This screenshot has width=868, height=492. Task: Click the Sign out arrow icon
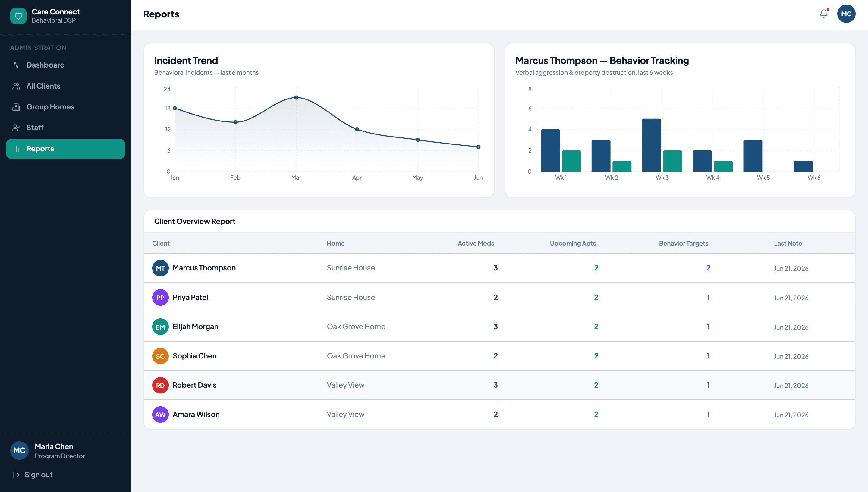coord(16,475)
